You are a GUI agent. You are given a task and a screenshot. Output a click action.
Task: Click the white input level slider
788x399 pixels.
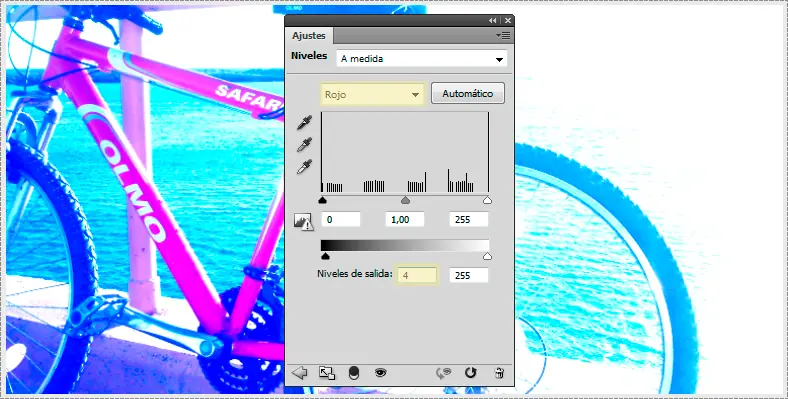487,201
